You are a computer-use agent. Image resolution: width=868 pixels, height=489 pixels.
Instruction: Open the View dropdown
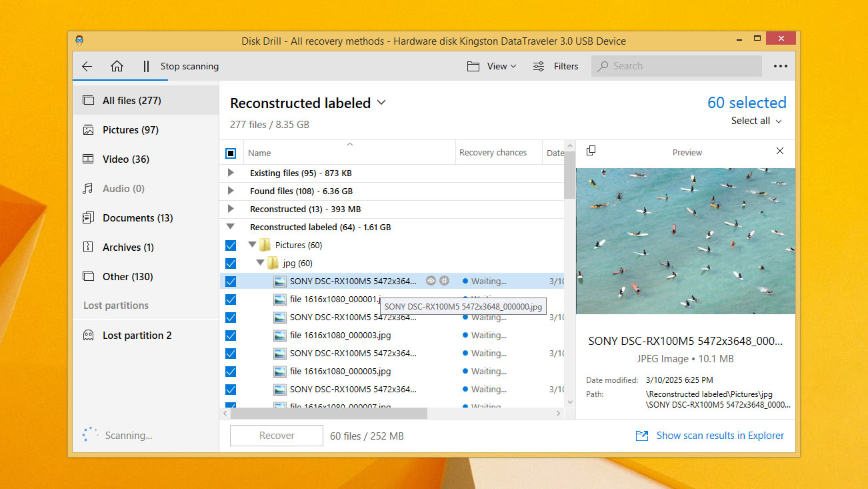pyautogui.click(x=492, y=66)
